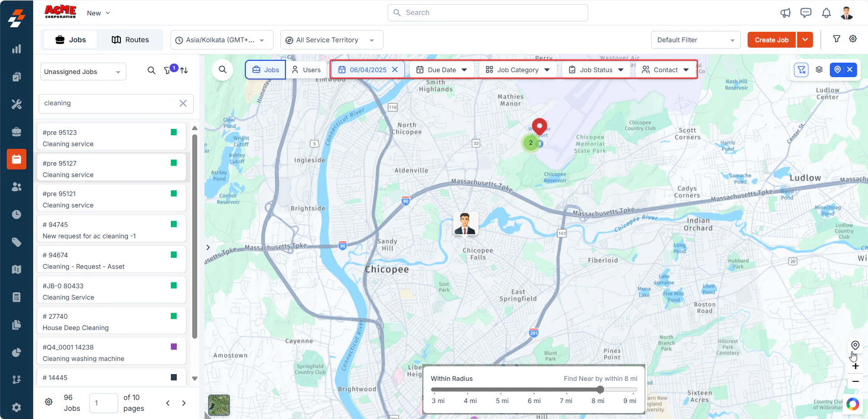Open the chat messages icon
The image size is (868, 419).
806,13
